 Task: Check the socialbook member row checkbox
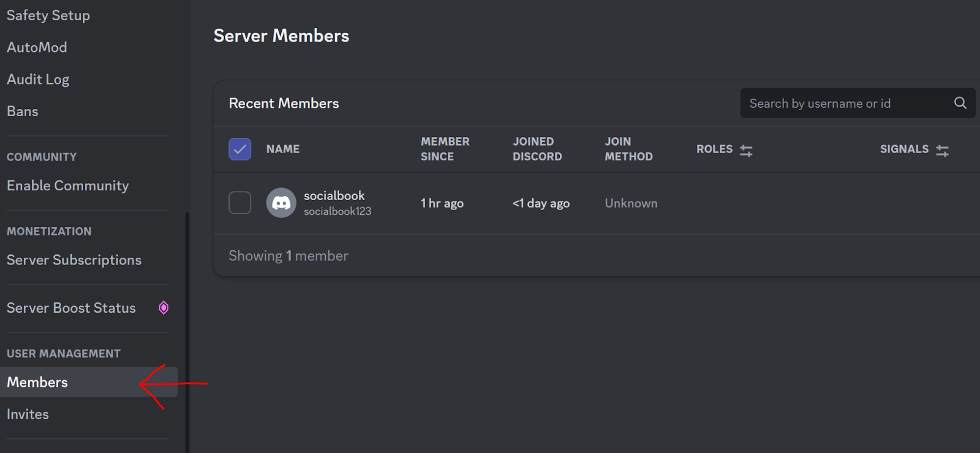click(239, 203)
